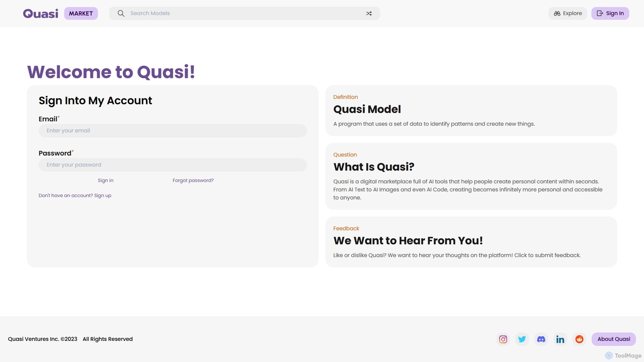Click the orange Definition label

(x=346, y=97)
